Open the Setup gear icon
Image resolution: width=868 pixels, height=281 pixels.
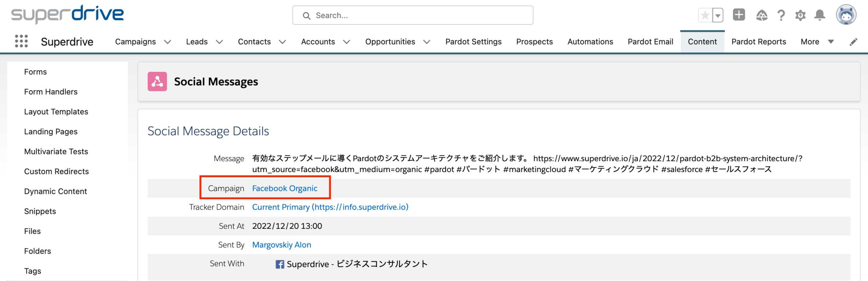pyautogui.click(x=801, y=15)
